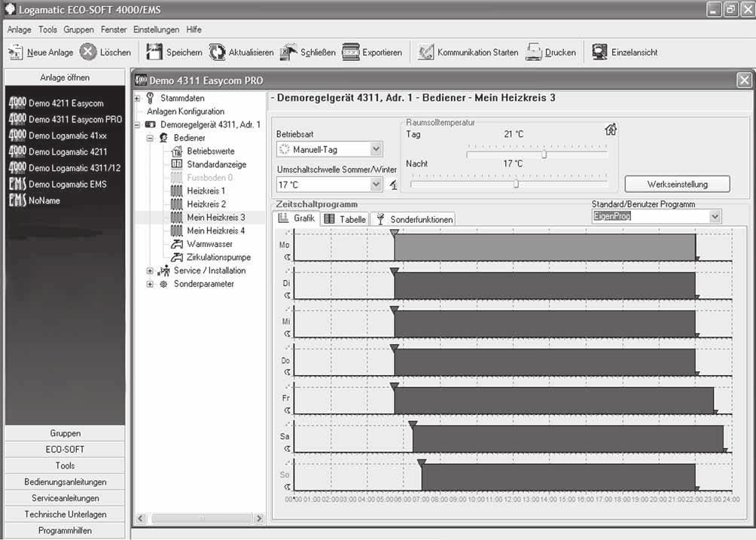Screen dimensions: 756x540
Task: Click the Löschen red X icon
Action: click(88, 51)
